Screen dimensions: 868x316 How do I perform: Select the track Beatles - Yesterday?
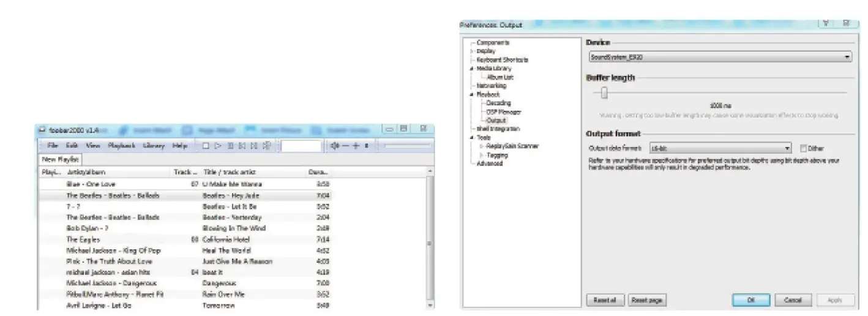(232, 217)
